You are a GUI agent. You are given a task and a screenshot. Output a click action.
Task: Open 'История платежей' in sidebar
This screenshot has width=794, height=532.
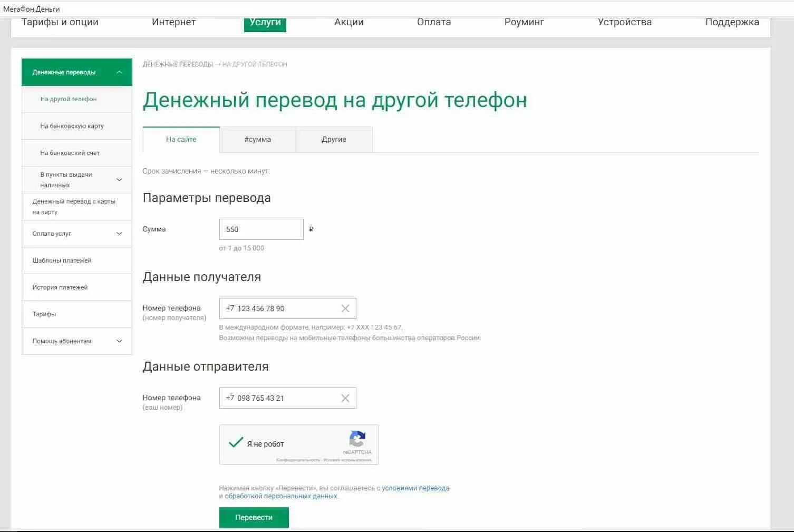click(x=76, y=287)
